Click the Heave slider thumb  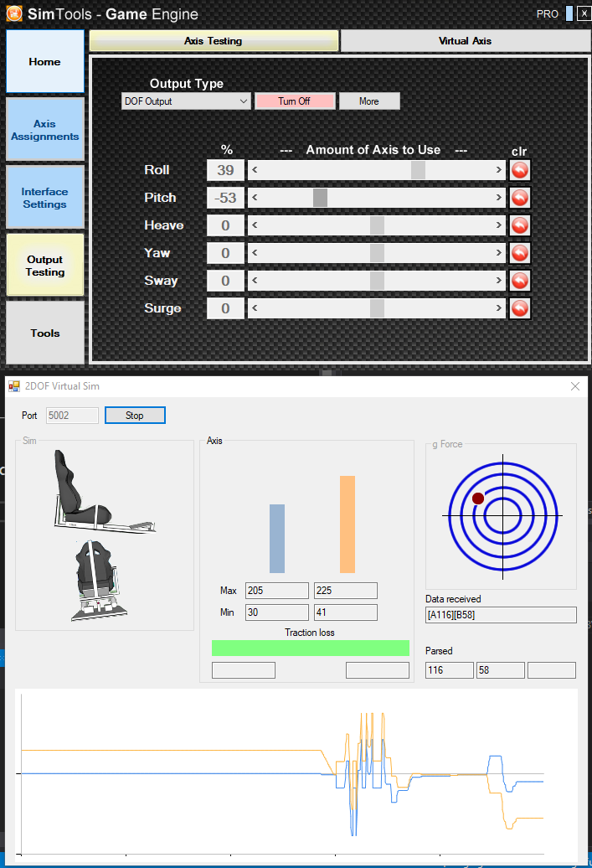(377, 225)
